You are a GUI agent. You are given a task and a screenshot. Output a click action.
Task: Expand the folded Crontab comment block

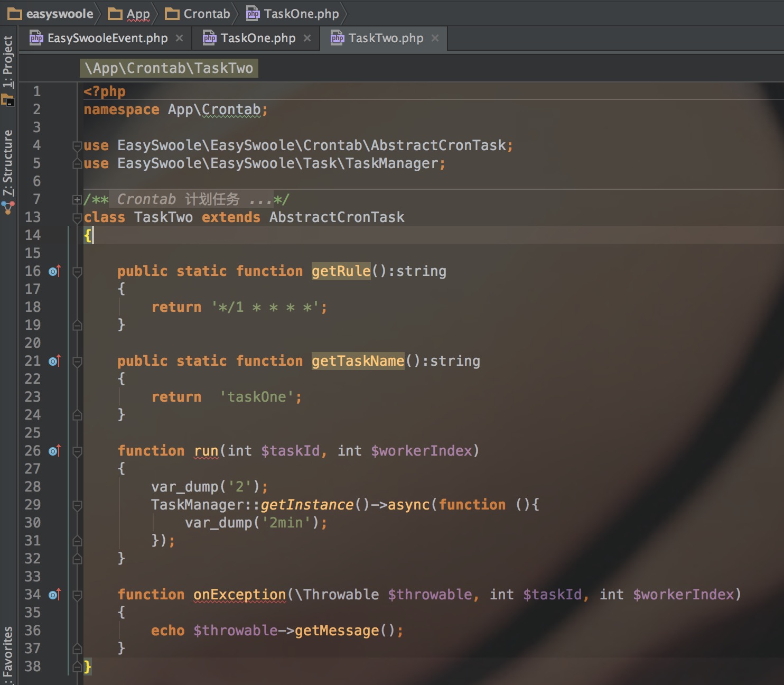click(x=77, y=200)
